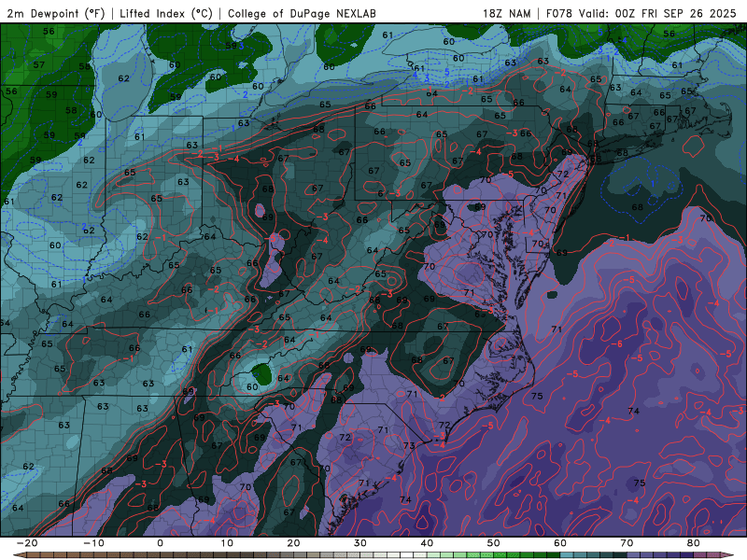Click the '10' color scale tick label
The width and height of the screenshot is (747, 560).
(227, 543)
